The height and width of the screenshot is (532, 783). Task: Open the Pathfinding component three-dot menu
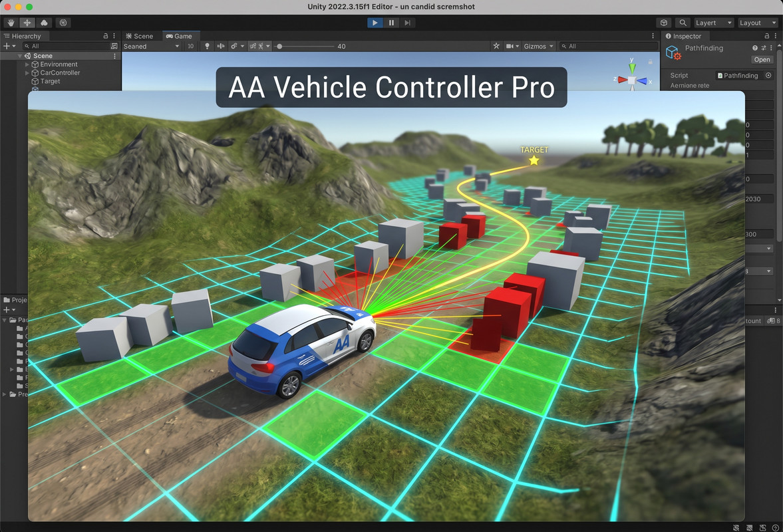click(x=771, y=48)
